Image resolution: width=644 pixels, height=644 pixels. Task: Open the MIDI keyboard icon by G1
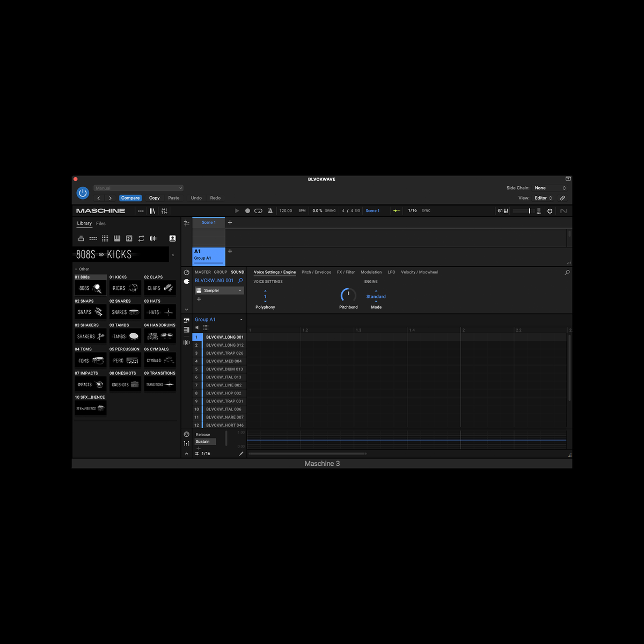coord(506,211)
